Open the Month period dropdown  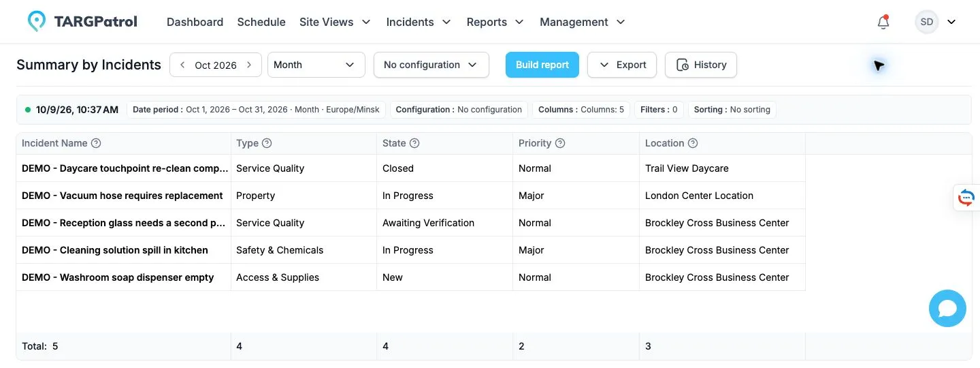click(316, 65)
